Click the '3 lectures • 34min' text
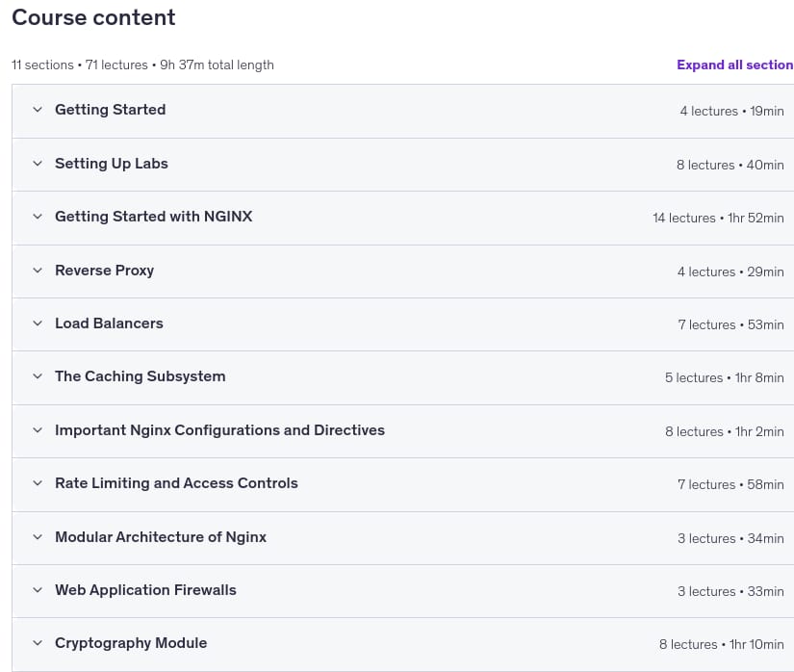The width and height of the screenshot is (794, 672). click(730, 538)
